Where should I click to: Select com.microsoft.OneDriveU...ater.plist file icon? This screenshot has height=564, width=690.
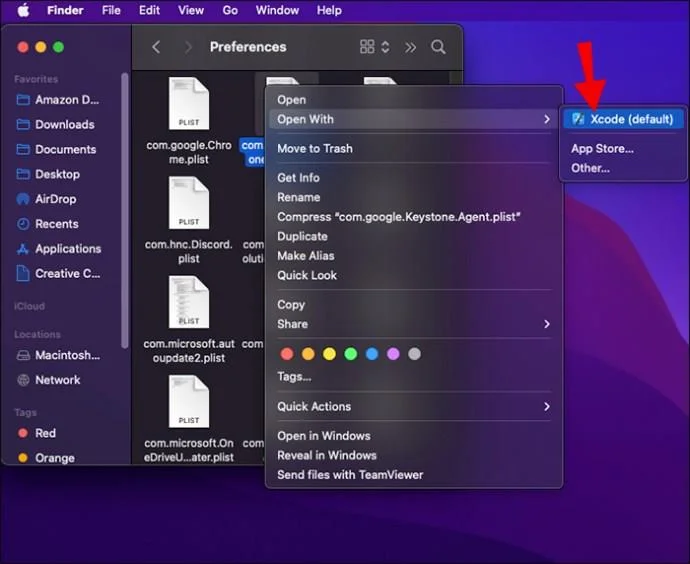(x=189, y=402)
